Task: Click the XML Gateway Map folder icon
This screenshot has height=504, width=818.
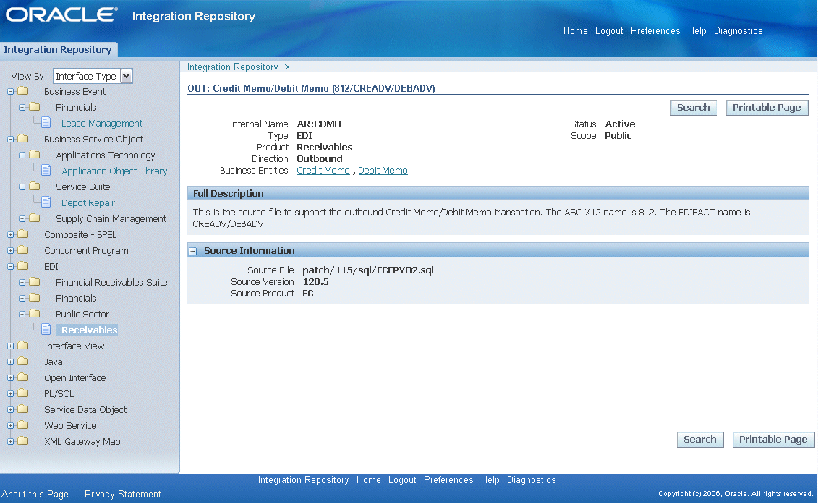Action: point(23,441)
